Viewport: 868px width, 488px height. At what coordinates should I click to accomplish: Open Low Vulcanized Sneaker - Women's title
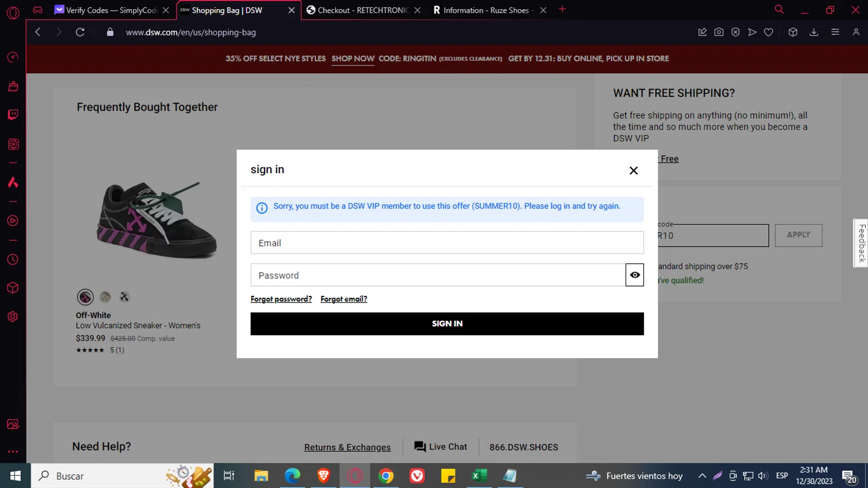tap(138, 325)
